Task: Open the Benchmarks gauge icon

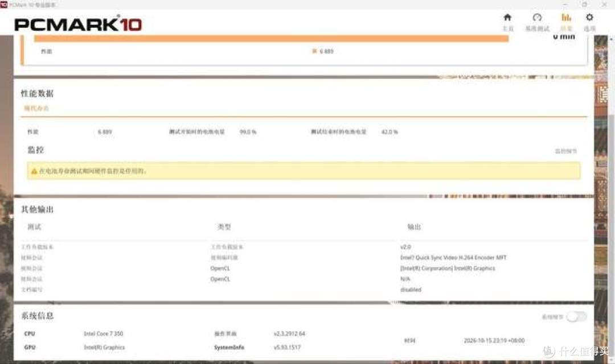Action: (537, 18)
